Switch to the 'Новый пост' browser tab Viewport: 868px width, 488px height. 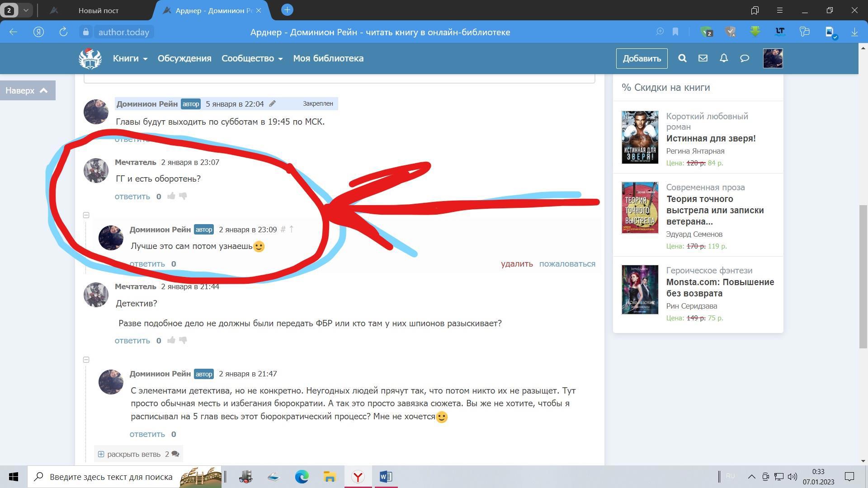98,10
